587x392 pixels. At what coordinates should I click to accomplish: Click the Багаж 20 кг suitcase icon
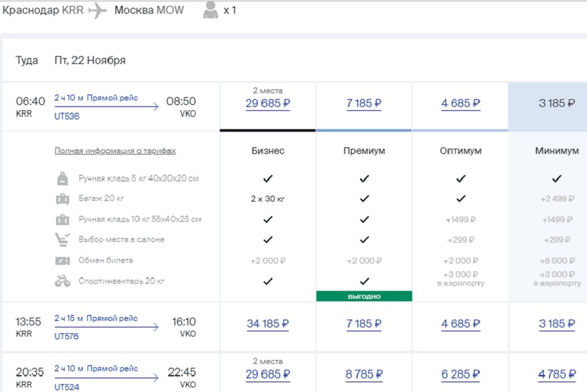click(x=63, y=198)
